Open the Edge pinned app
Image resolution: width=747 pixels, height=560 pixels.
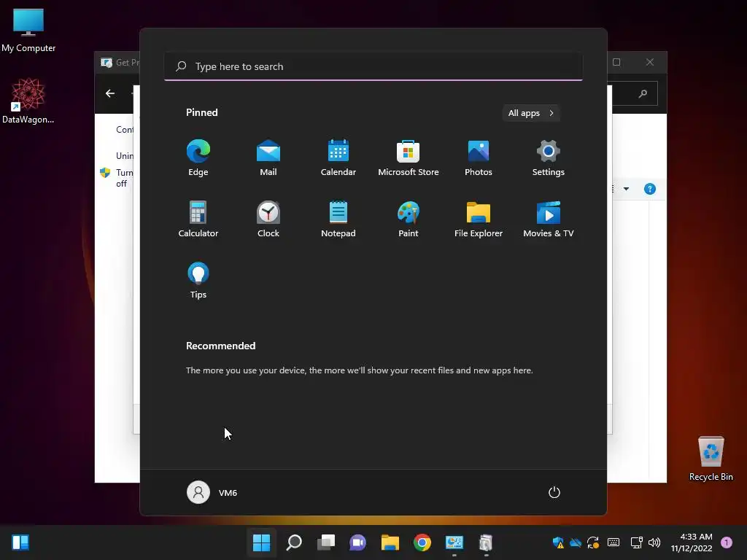click(x=198, y=157)
